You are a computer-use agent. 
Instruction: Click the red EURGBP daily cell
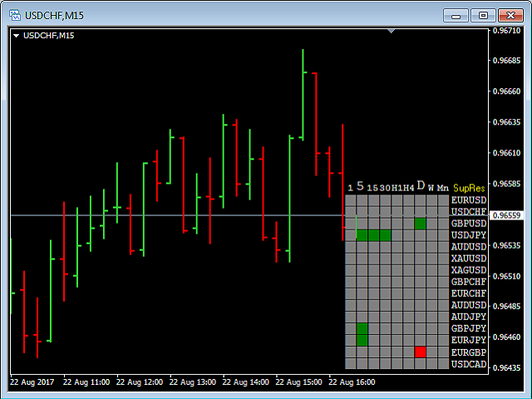(420, 352)
